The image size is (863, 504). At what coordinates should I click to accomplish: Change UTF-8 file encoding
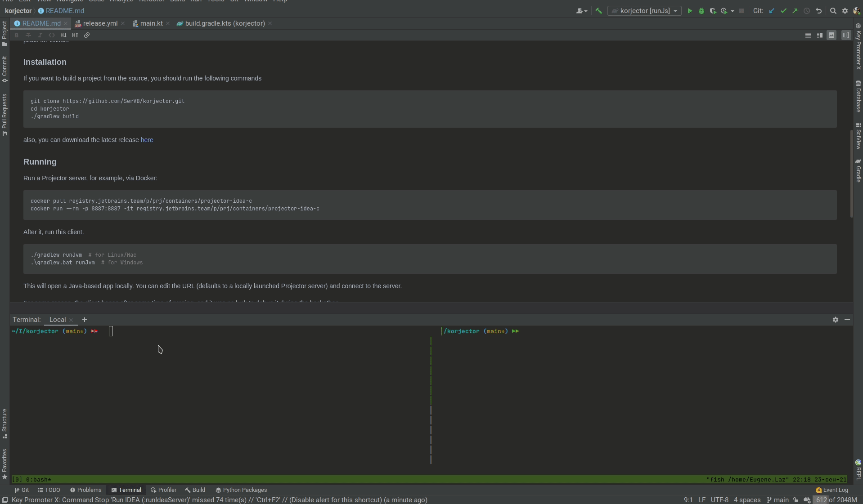(719, 500)
